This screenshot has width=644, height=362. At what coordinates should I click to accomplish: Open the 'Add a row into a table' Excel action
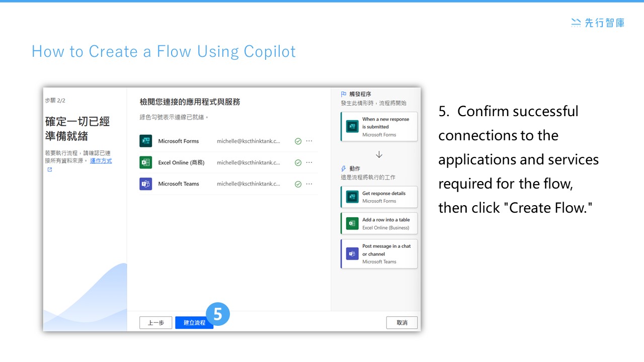pos(378,223)
